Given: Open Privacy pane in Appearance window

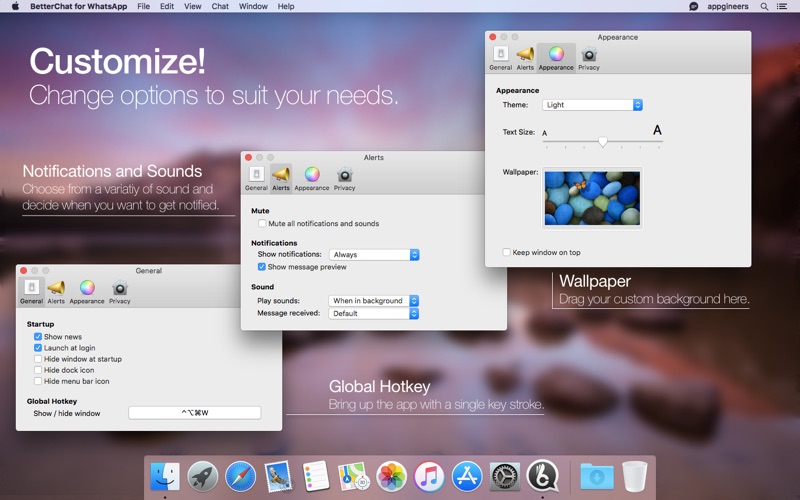Looking at the screenshot, I should point(589,57).
